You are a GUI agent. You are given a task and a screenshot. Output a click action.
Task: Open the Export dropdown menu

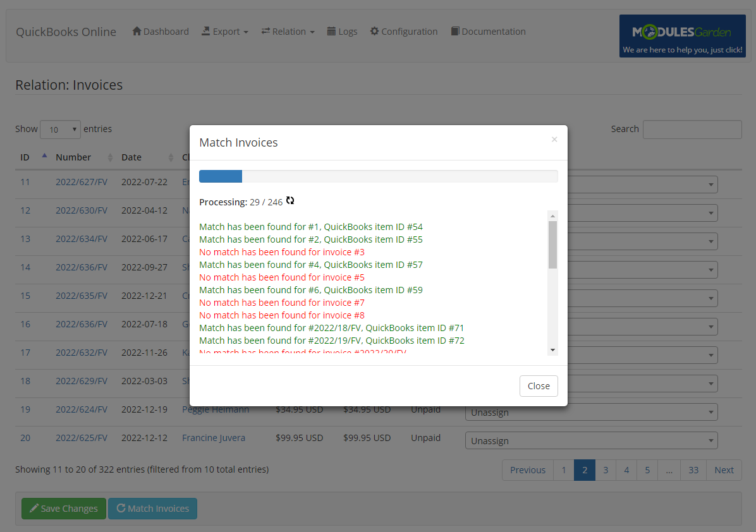tap(224, 32)
